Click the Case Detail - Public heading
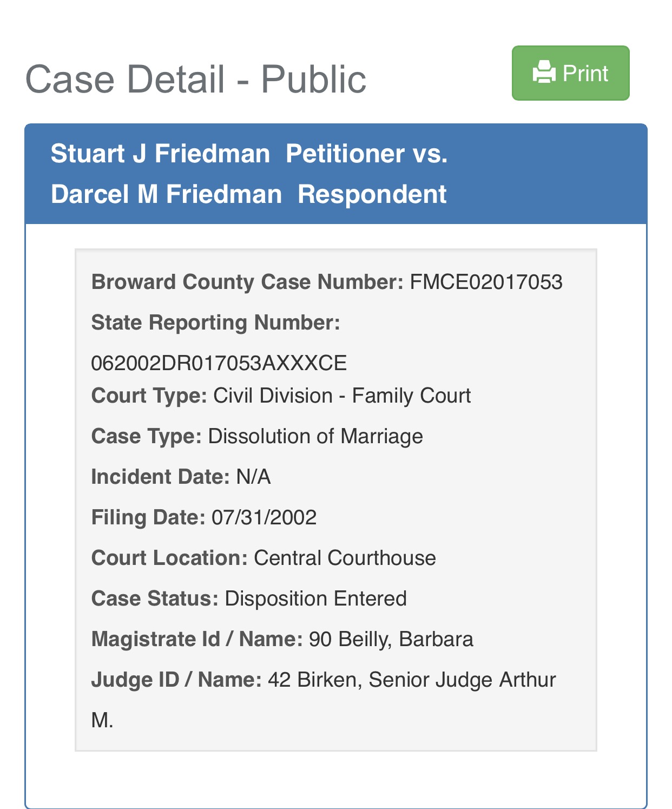The height and width of the screenshot is (809, 672). pos(195,80)
